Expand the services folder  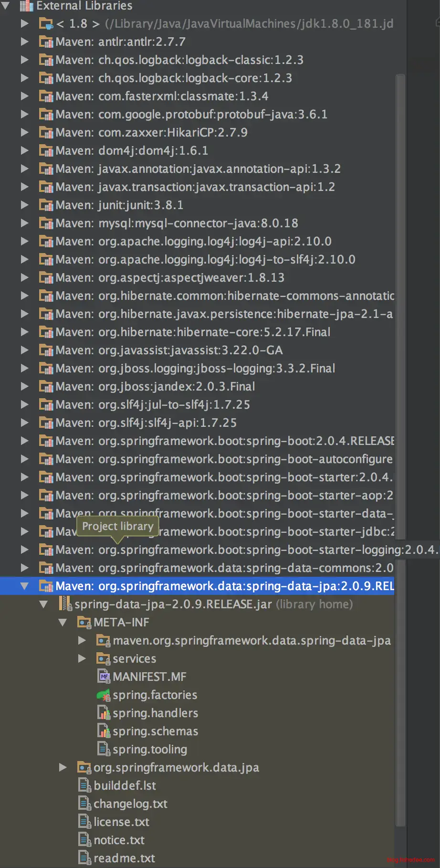coord(82,659)
